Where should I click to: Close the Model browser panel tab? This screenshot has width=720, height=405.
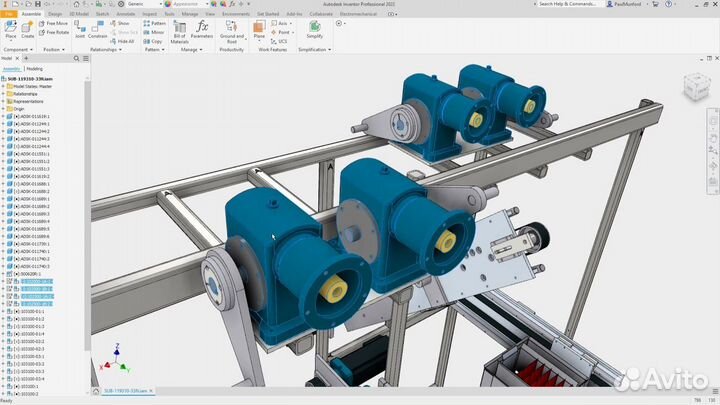17,58
